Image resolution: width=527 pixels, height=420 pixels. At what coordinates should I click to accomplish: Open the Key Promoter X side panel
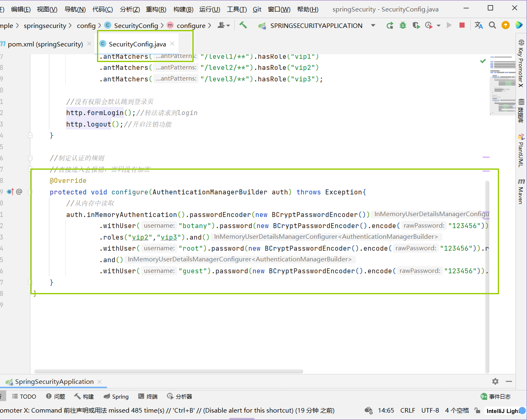coord(521,63)
